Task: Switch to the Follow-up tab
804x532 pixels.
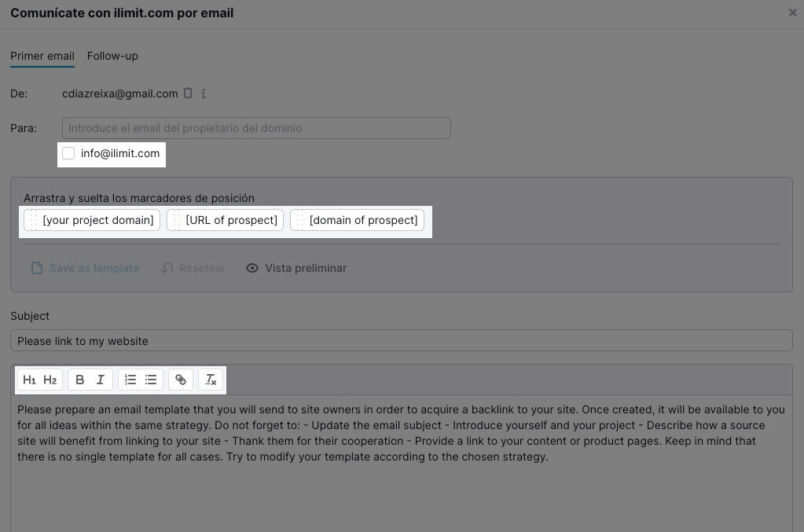Action: pyautogui.click(x=112, y=56)
